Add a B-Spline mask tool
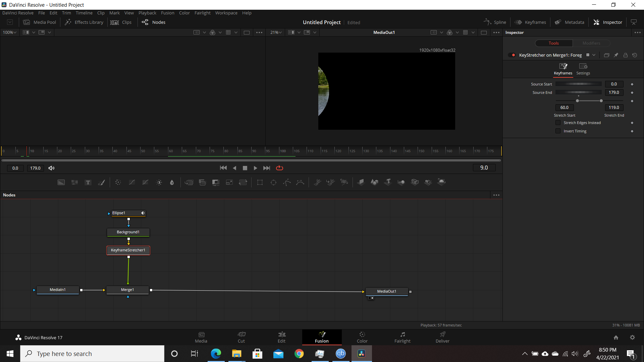644x362 pixels. tap(300, 182)
